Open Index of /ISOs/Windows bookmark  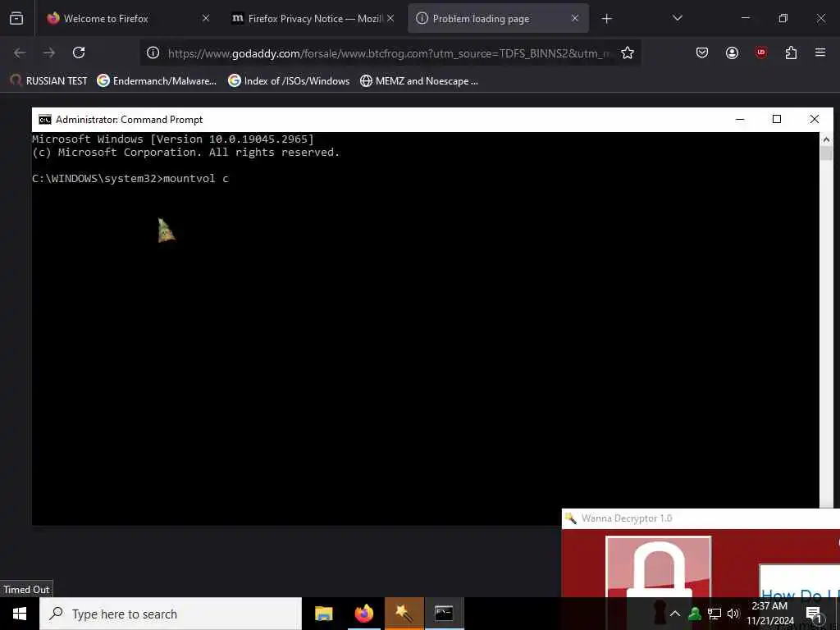289,81
